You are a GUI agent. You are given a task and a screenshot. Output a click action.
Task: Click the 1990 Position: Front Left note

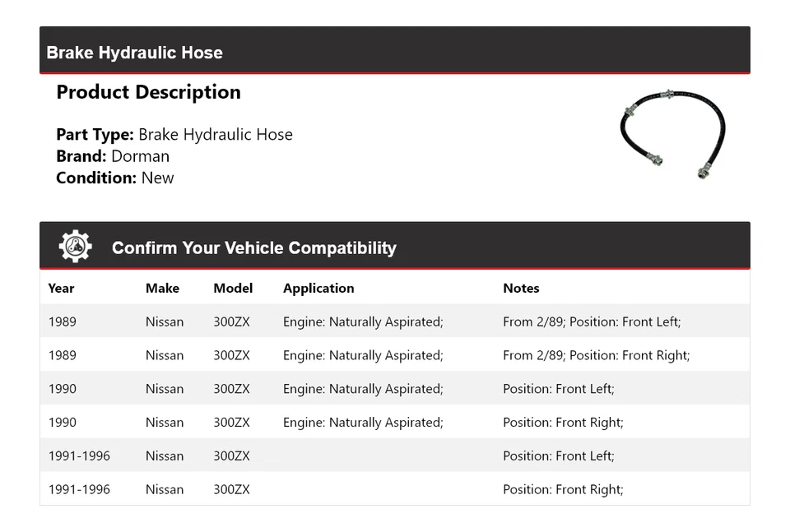558,389
